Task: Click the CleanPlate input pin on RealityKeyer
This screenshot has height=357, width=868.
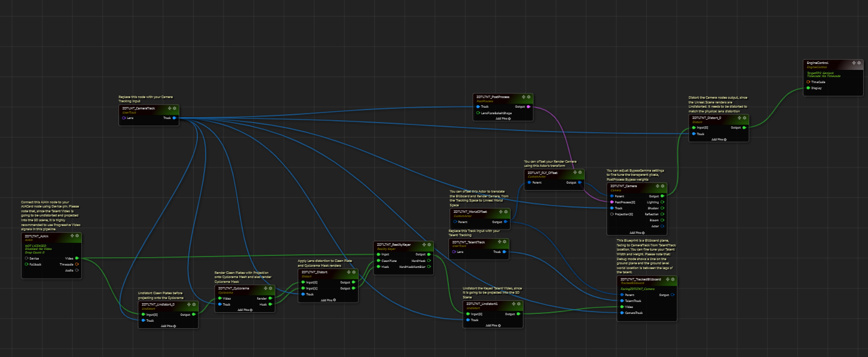Action: pyautogui.click(x=378, y=260)
